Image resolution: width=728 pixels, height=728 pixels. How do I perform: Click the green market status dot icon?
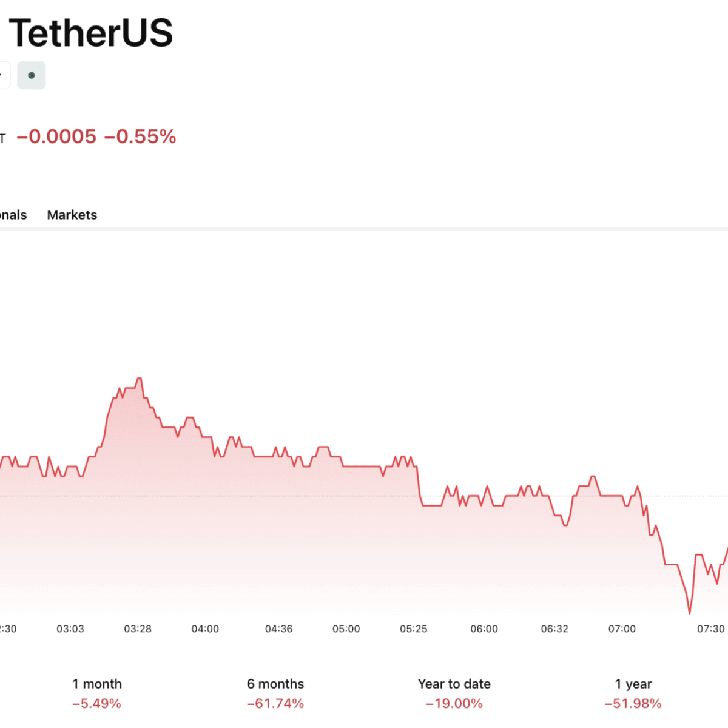point(32,76)
